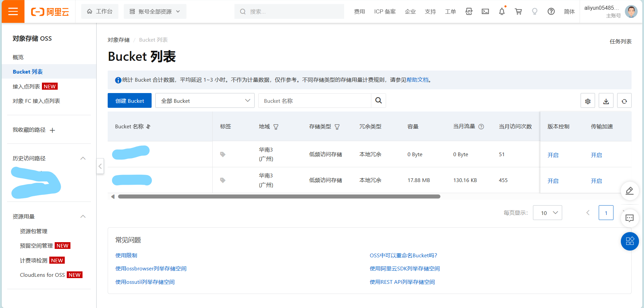Open OSS中可以重命名Bucket吗 link
The height and width of the screenshot is (308, 644).
pos(403,255)
